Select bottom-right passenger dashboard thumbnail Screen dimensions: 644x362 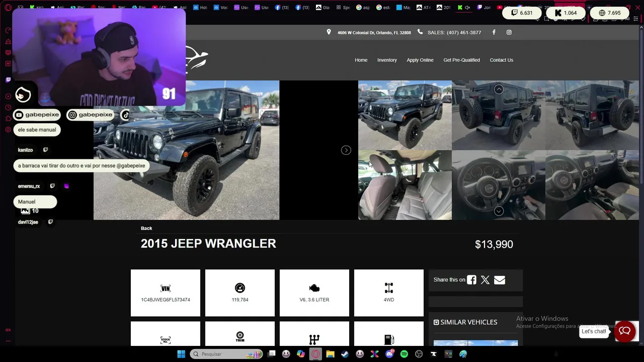[x=592, y=185]
